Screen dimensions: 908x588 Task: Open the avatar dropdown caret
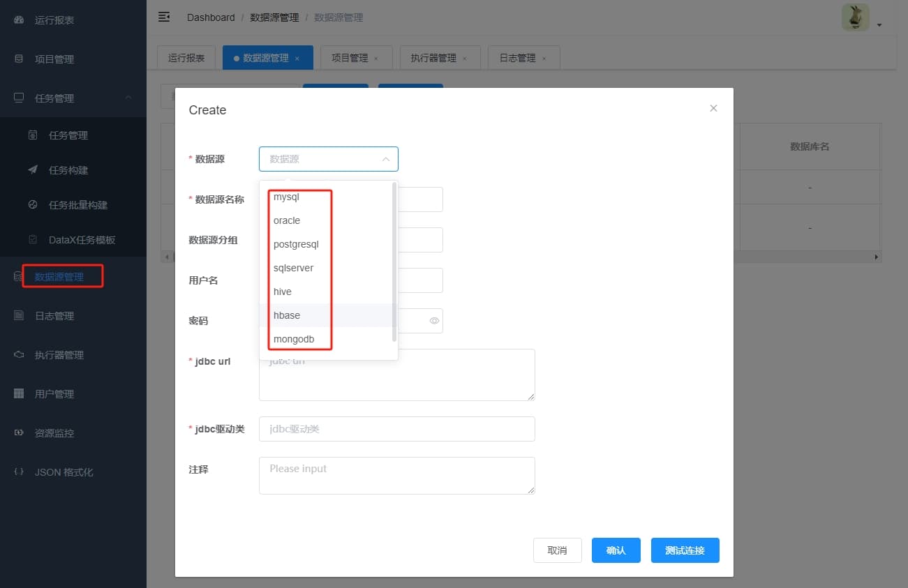pyautogui.click(x=879, y=25)
